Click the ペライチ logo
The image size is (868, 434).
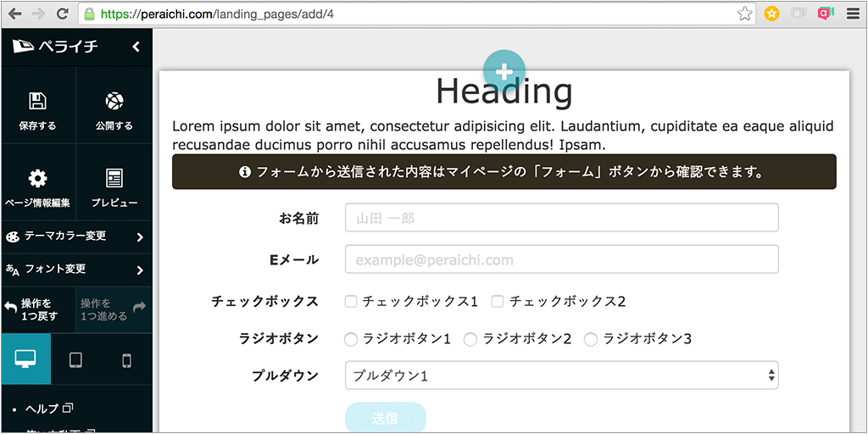[x=56, y=47]
